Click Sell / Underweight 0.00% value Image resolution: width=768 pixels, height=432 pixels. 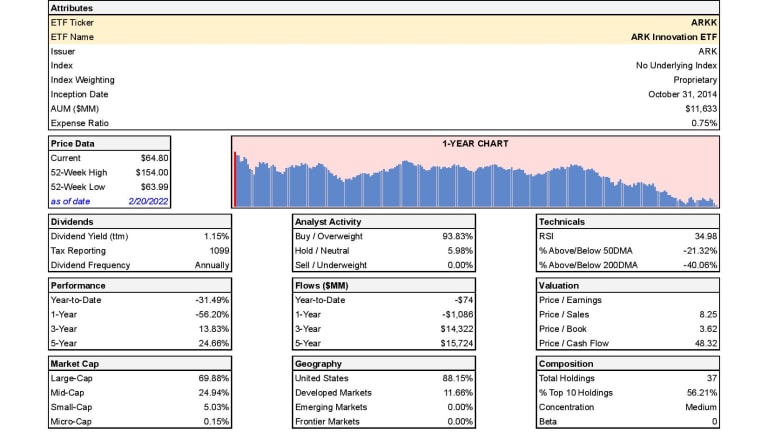click(460, 265)
